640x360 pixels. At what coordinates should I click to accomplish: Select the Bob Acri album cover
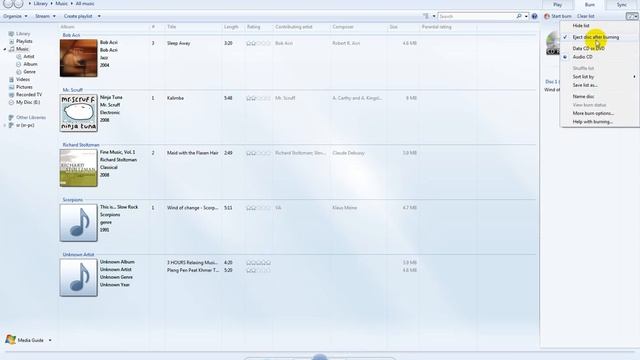[78, 58]
